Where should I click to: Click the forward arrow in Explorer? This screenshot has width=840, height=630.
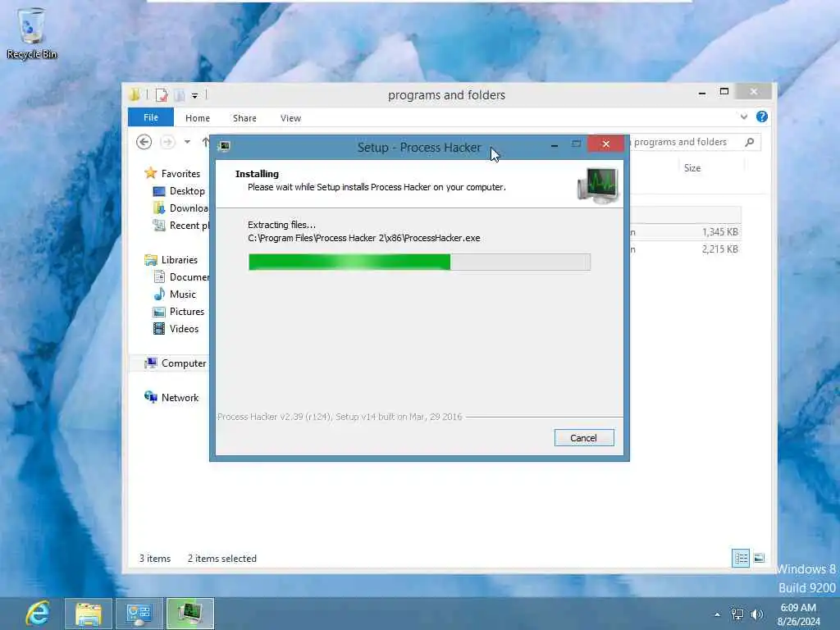[167, 142]
